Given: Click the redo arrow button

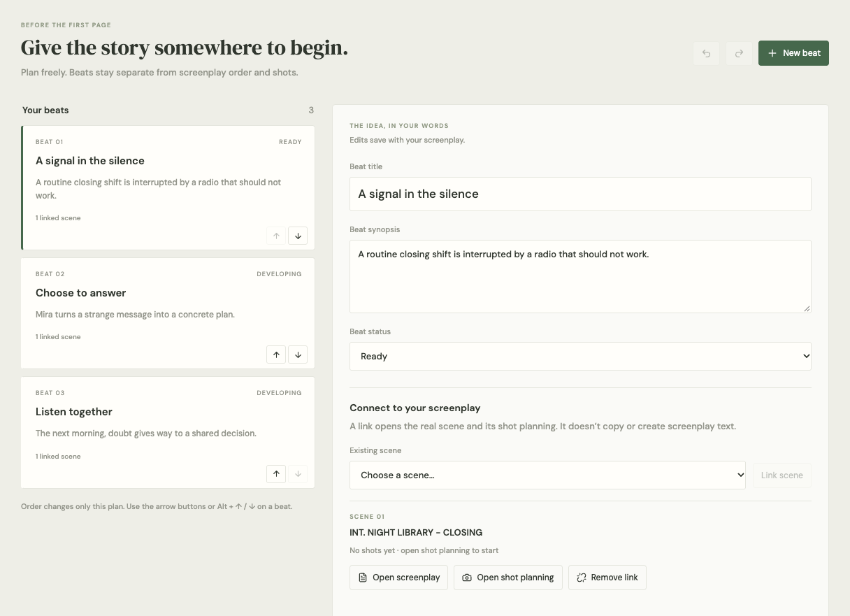Looking at the screenshot, I should pyautogui.click(x=739, y=53).
